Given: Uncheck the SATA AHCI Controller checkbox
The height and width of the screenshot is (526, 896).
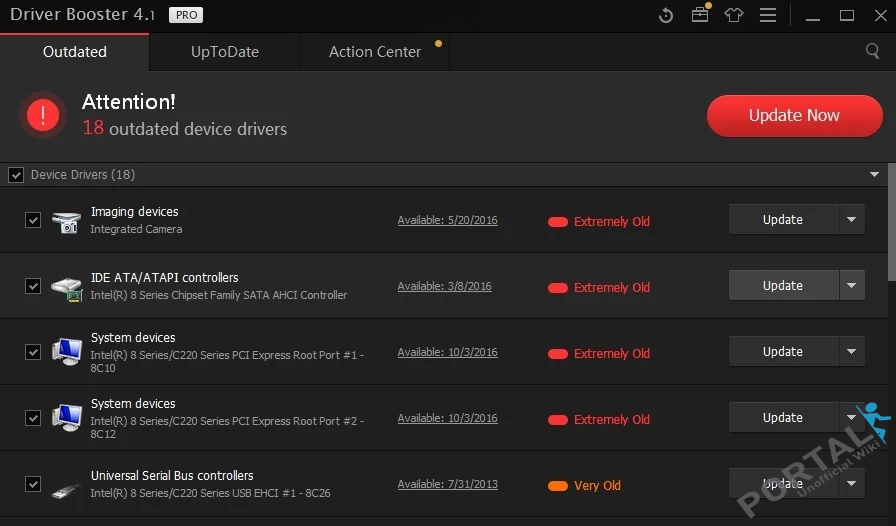Looking at the screenshot, I should point(33,286).
